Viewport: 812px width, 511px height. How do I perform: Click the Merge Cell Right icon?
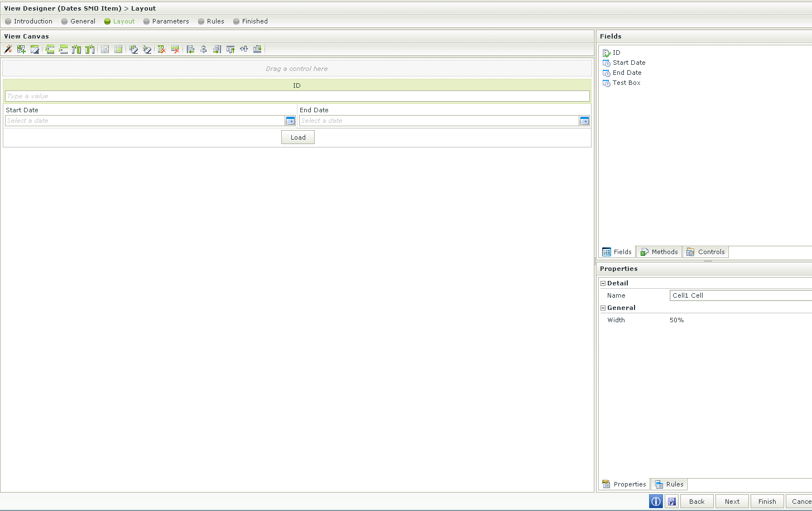105,49
